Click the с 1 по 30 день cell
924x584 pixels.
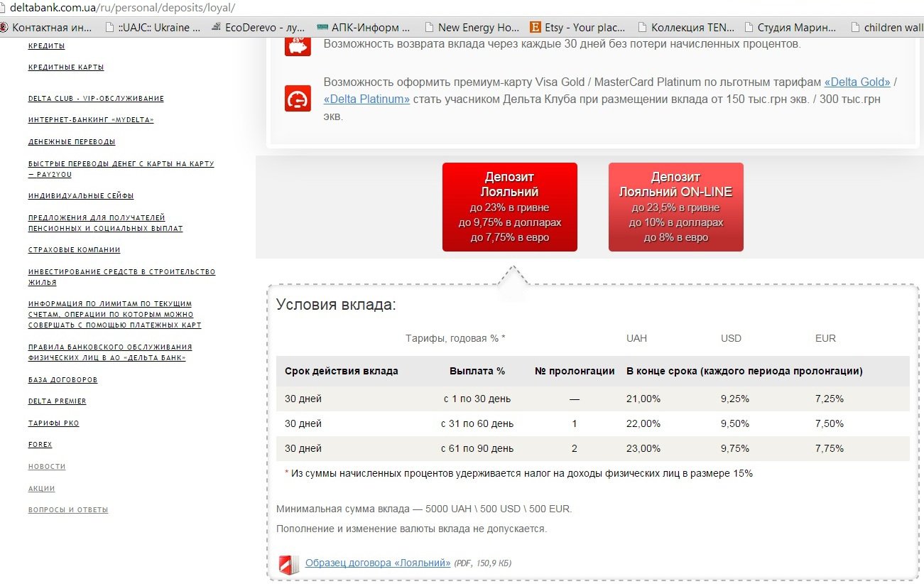477,399
